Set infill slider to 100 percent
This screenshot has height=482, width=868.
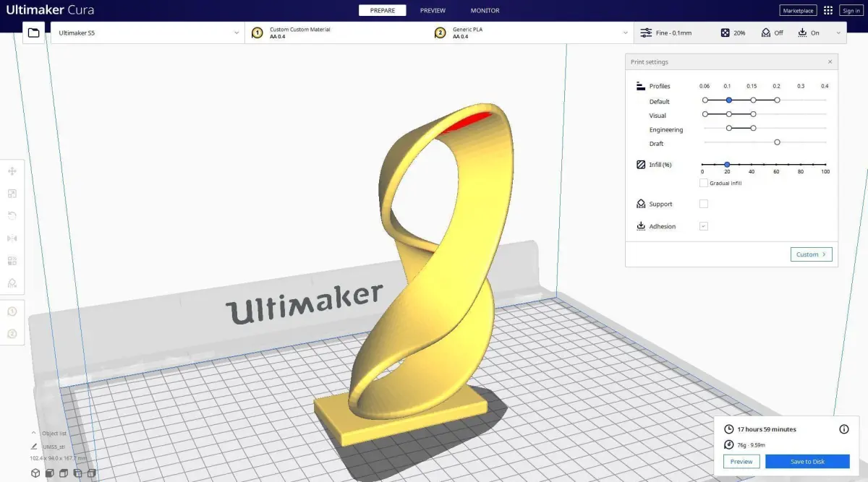[x=825, y=165]
